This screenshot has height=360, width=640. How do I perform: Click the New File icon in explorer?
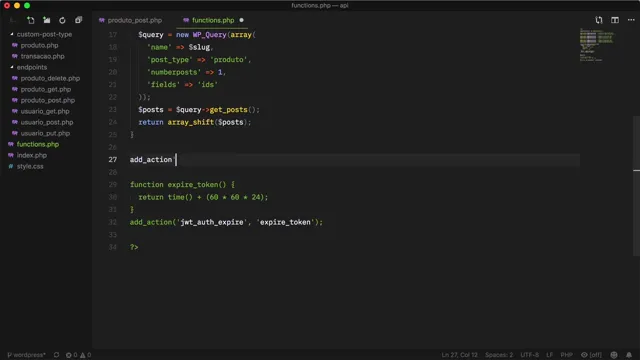(31, 20)
